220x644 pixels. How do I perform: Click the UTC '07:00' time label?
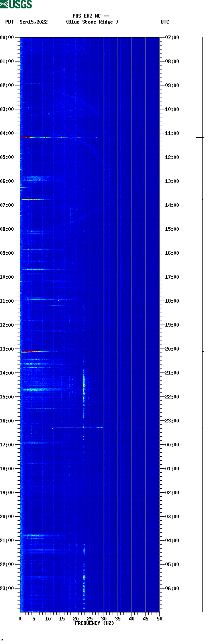(172, 38)
